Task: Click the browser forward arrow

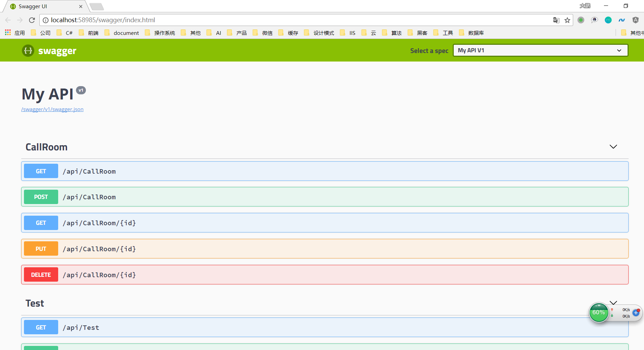Action: point(20,20)
